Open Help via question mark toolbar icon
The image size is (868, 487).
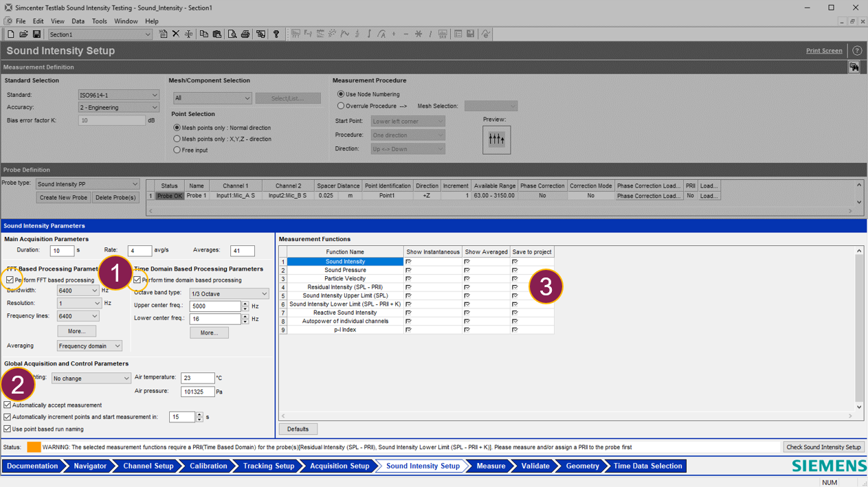tap(276, 34)
